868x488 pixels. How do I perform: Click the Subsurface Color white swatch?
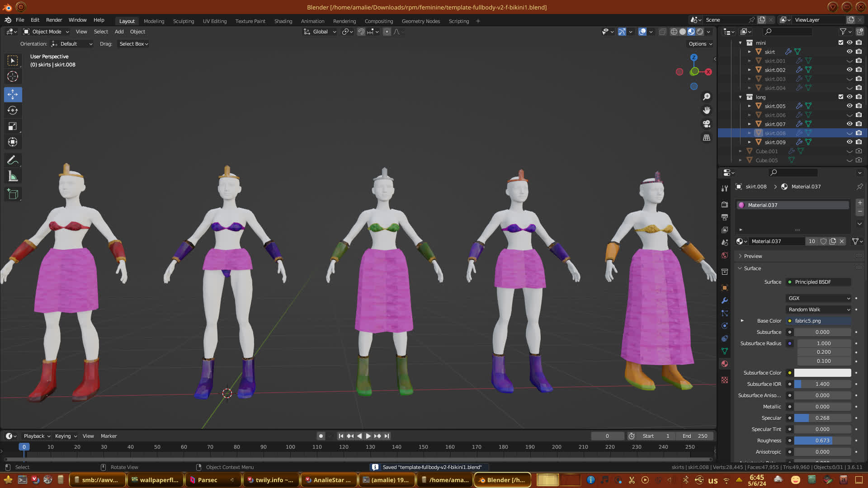(822, 373)
